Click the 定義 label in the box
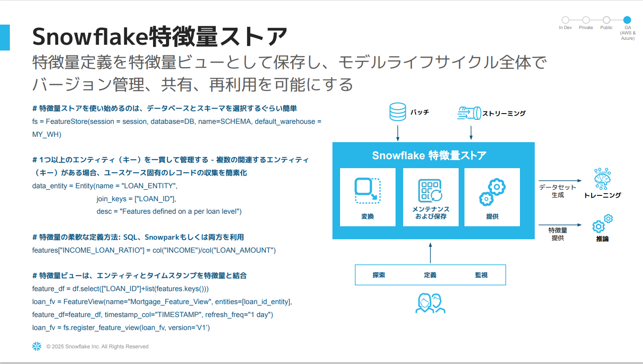643x364 pixels. [430, 275]
